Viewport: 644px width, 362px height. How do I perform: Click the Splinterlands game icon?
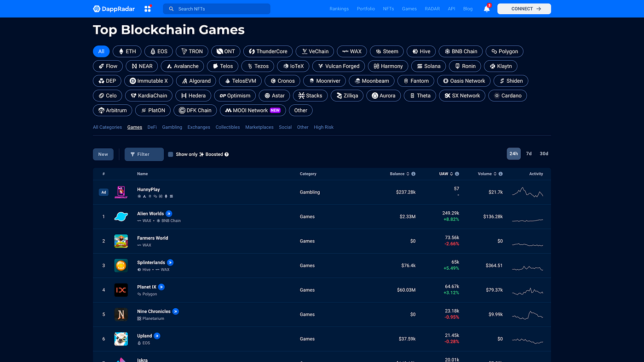tap(121, 266)
